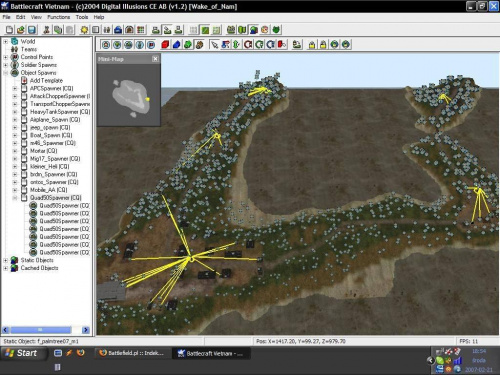Collapse the Object Spawns node
Viewport: 500px width, 375px height.
pos(6,73)
